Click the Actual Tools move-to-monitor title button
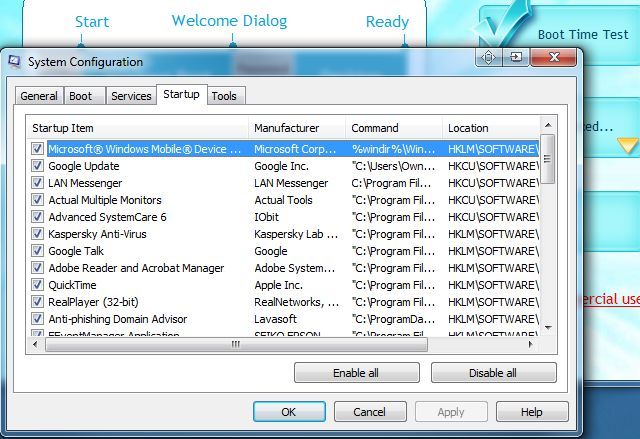 489,57
